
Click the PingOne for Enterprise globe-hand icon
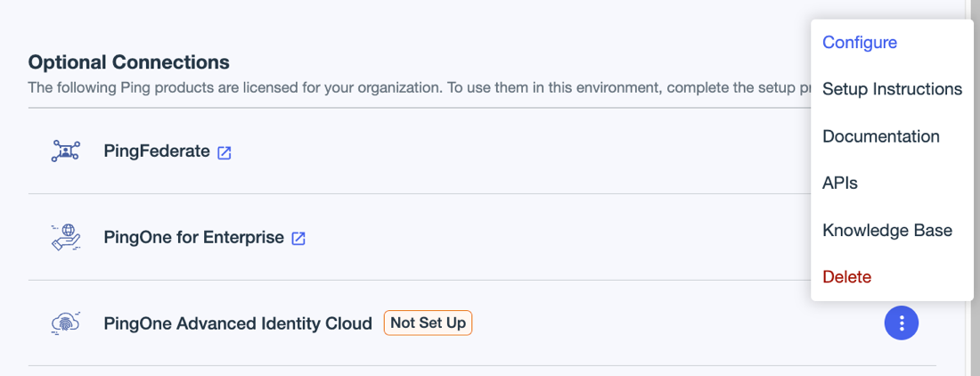66,237
